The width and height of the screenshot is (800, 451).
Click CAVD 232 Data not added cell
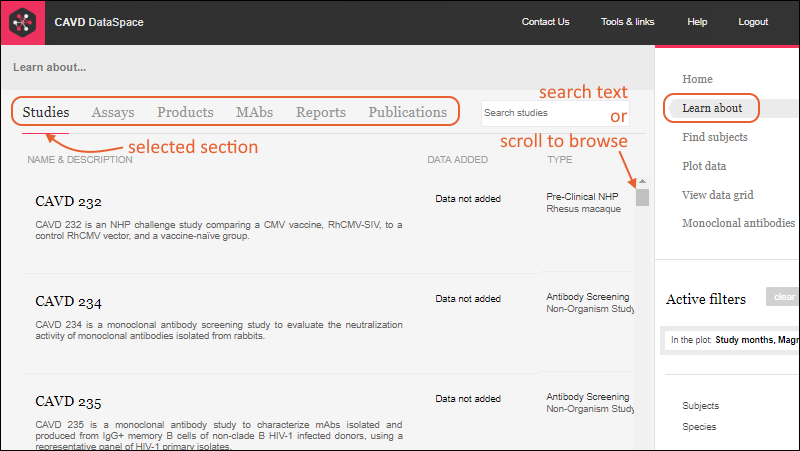[468, 199]
